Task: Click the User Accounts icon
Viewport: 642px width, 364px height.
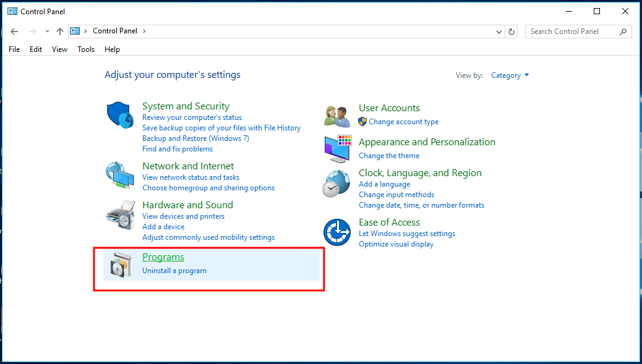Action: 336,115
